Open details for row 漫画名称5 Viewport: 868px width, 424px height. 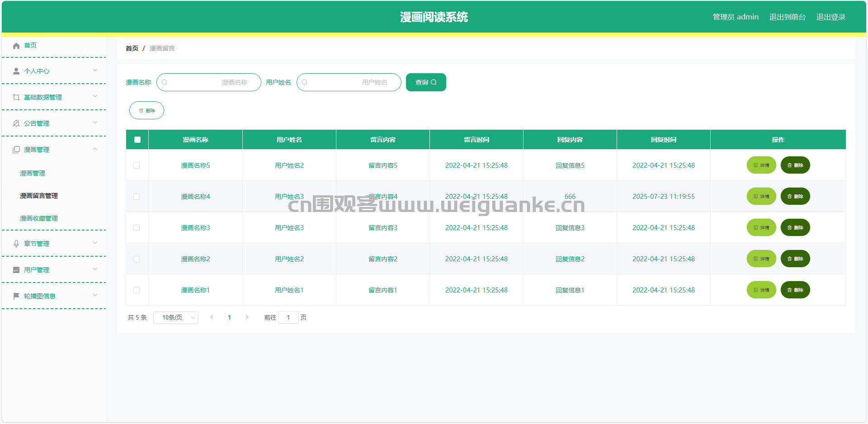click(x=761, y=165)
